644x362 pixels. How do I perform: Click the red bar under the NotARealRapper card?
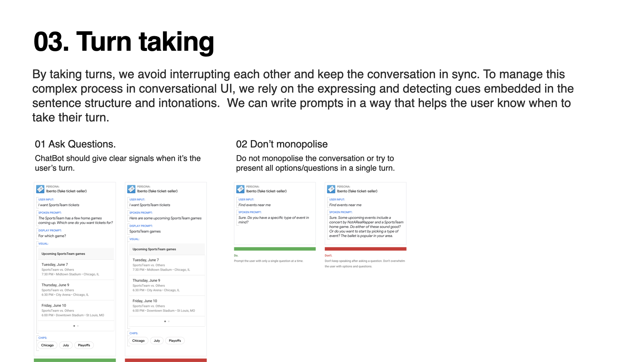(365, 249)
